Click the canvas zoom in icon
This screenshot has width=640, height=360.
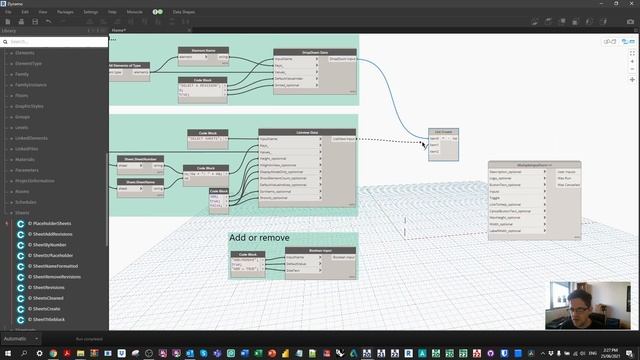pyautogui.click(x=632, y=61)
